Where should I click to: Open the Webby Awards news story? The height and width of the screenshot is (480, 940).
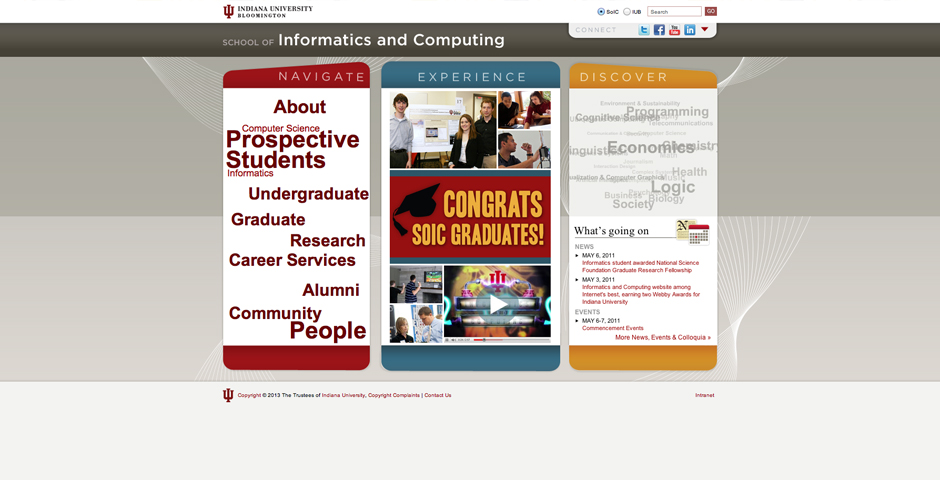tap(641, 294)
